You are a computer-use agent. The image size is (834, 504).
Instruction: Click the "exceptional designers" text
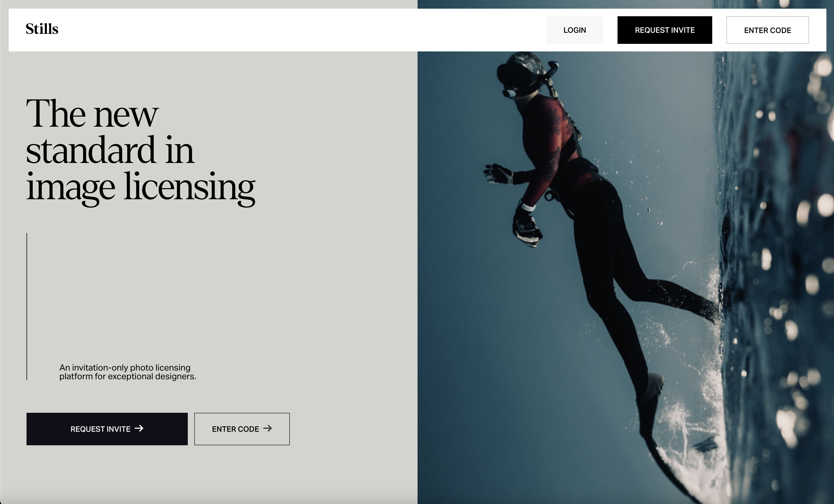152,377
